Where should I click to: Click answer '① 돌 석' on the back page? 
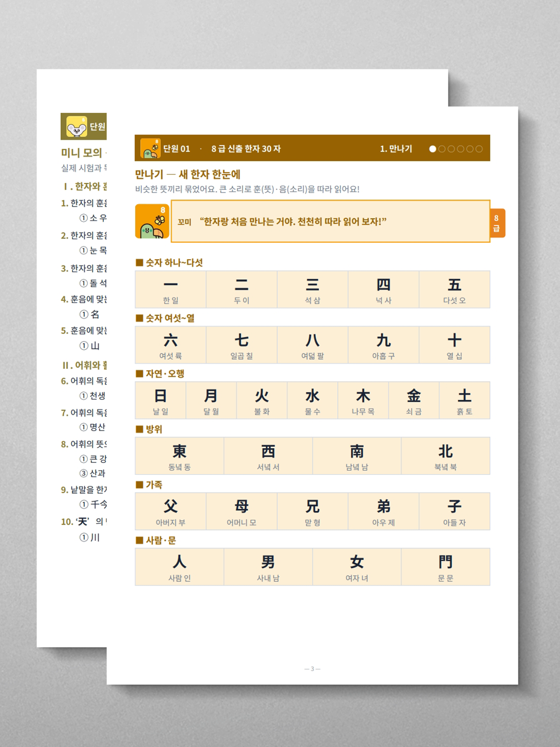pos(93,283)
